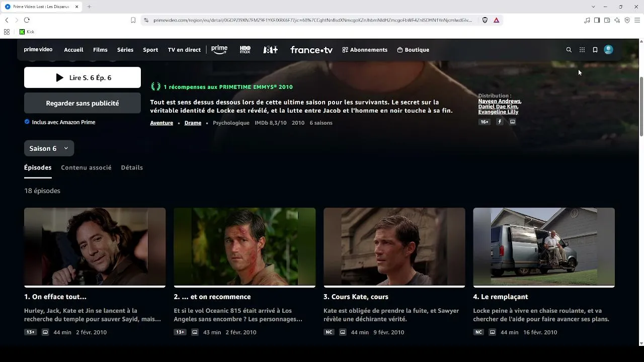Viewport: 644px width, 362px height.
Task: Expand the Saison 6 season selector
Action: 49,148
